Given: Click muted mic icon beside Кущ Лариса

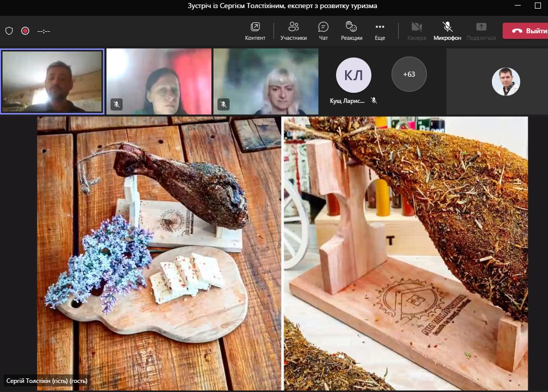Looking at the screenshot, I should (374, 100).
